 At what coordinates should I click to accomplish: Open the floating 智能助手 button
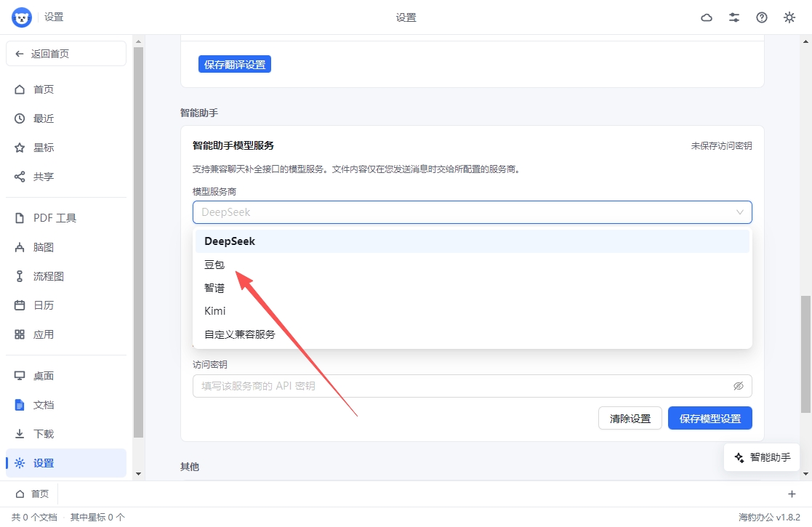pos(762,458)
